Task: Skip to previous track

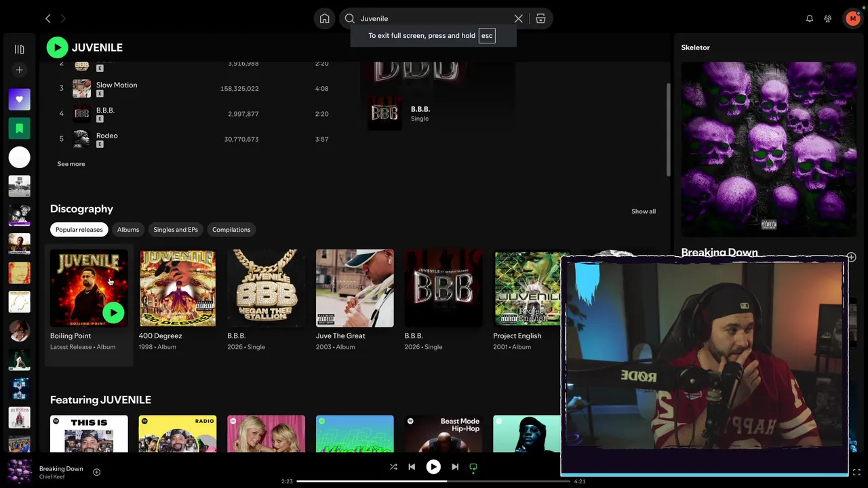Action: [412, 467]
